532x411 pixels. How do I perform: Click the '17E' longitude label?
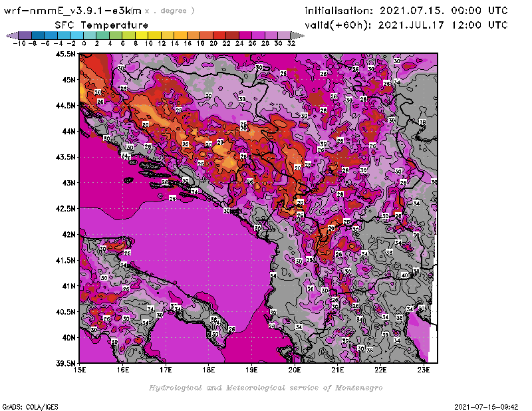[x=166, y=370]
